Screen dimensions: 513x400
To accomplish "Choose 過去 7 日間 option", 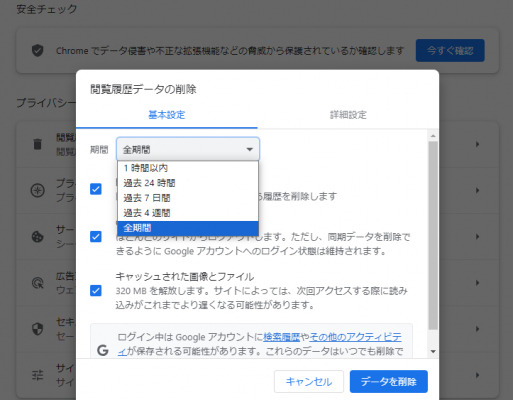I will (x=188, y=198).
